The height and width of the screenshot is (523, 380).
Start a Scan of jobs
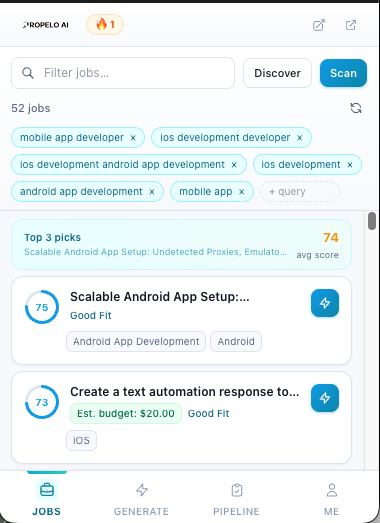point(343,73)
